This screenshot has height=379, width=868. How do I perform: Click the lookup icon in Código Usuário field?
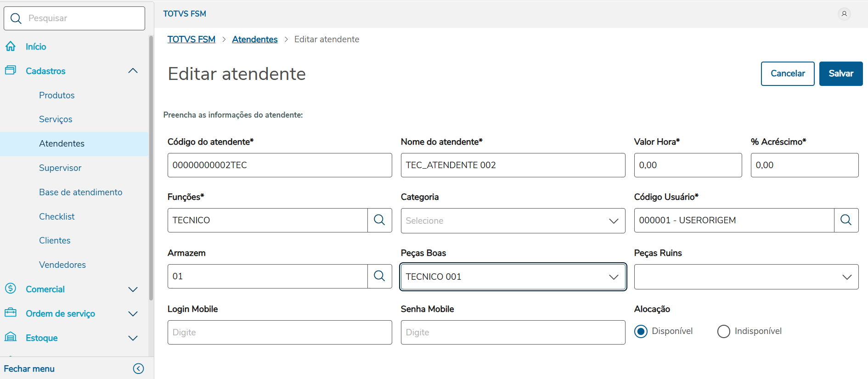click(846, 220)
